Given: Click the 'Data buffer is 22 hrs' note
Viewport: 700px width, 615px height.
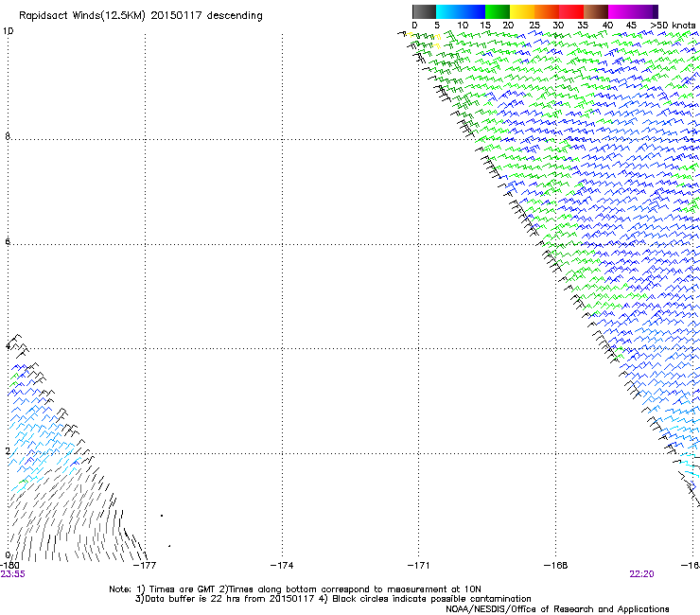Looking at the screenshot, I should click(333, 599).
